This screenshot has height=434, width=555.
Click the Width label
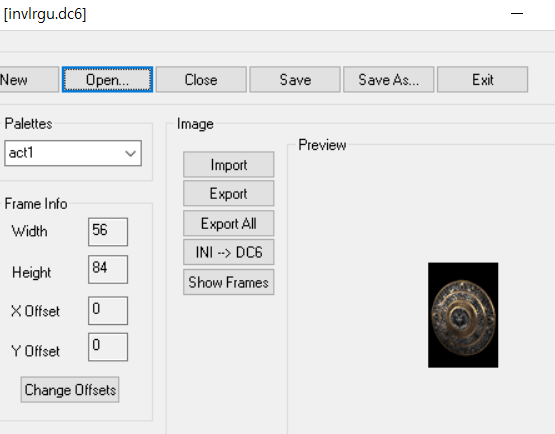point(29,231)
